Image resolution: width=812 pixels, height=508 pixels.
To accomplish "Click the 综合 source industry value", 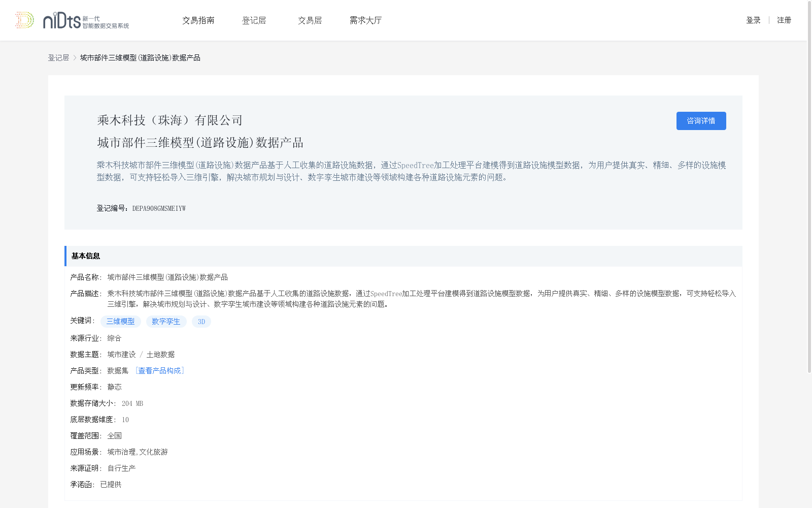I will 114,338.
